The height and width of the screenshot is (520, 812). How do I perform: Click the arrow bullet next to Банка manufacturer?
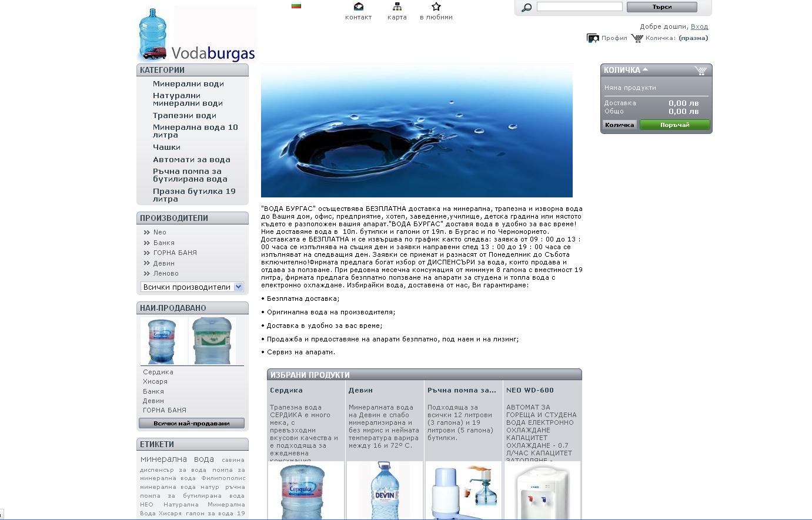[146, 243]
